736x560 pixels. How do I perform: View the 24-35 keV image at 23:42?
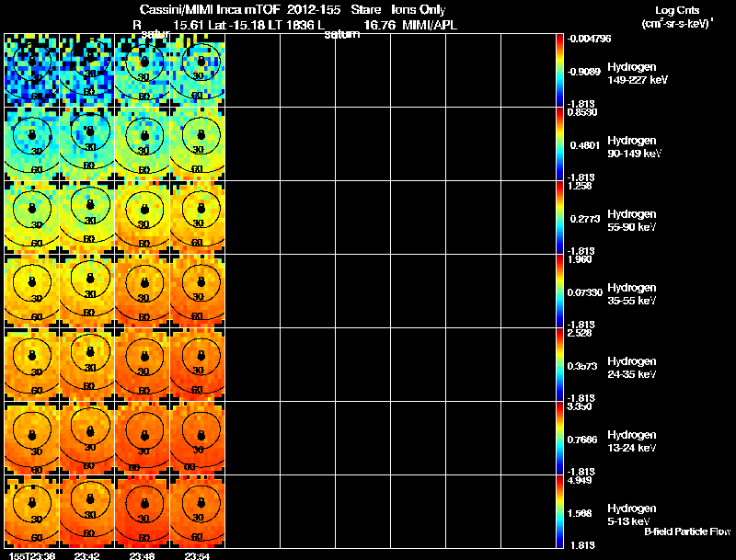click(86, 364)
